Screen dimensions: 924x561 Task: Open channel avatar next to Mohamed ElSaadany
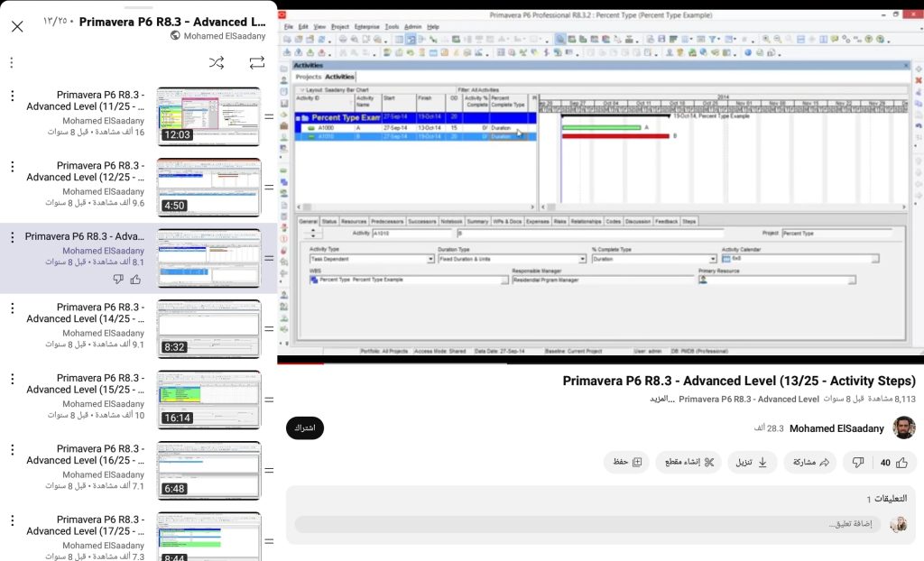point(904,428)
